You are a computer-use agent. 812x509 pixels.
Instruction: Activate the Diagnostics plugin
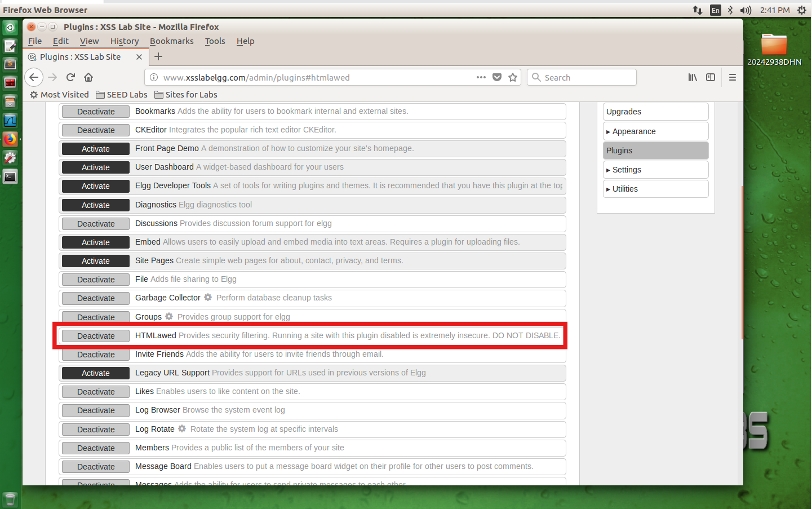point(96,205)
